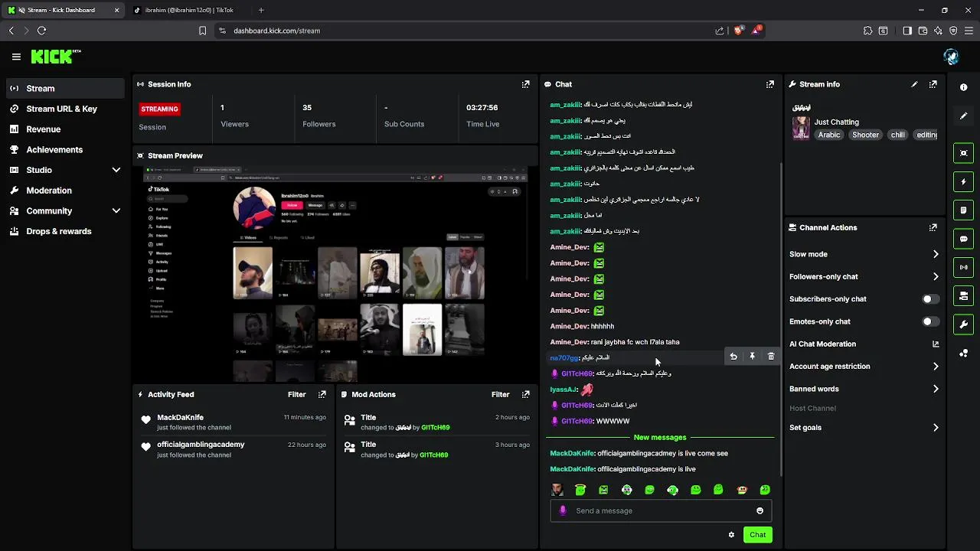Pop out the Activity Feed panel
The image size is (980, 551).
(x=322, y=394)
